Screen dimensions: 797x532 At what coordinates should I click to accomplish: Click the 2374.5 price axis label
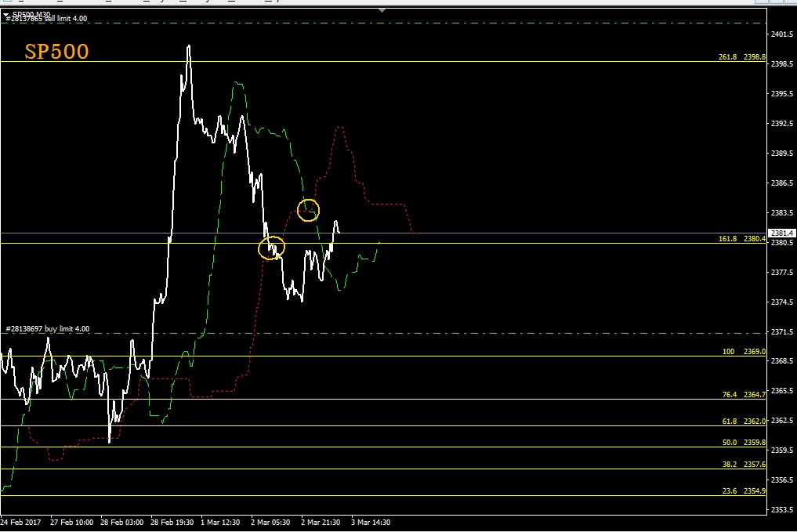(x=782, y=302)
